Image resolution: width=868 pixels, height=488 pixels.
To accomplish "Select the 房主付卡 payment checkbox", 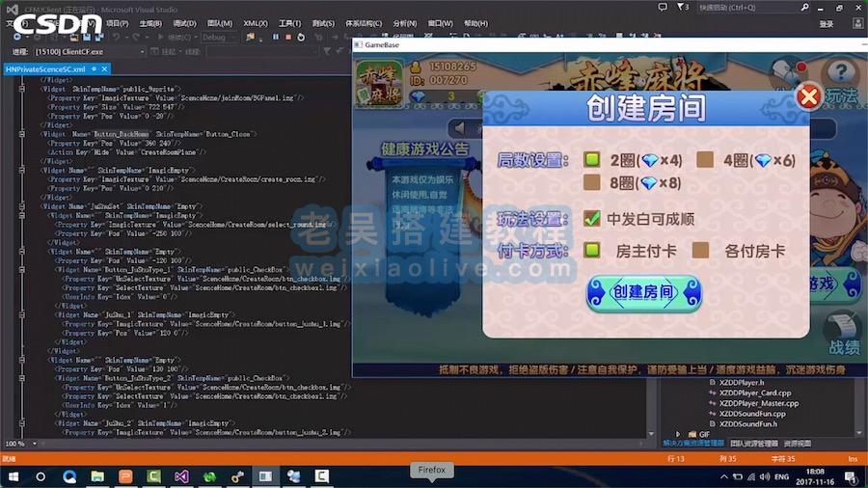I will tap(592, 250).
